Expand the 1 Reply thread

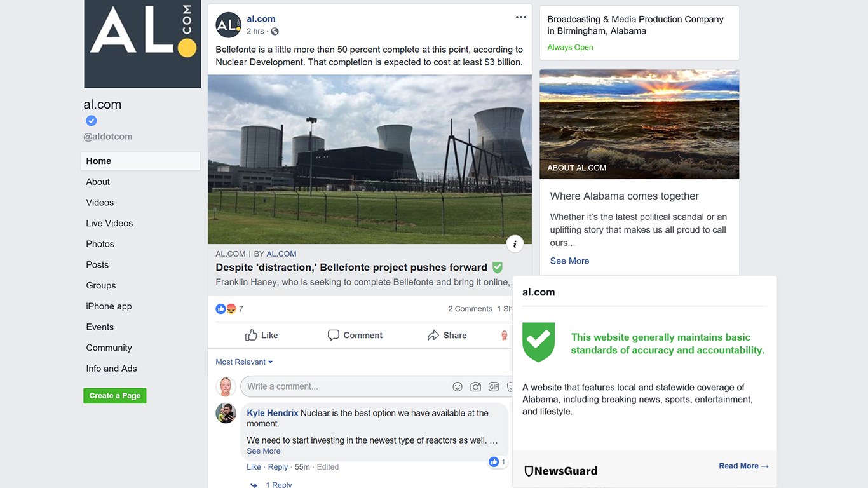coord(278,484)
